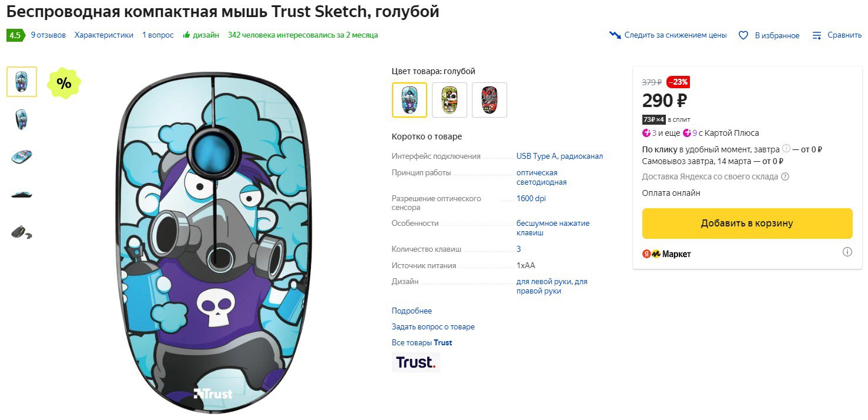Open Все товары Trust link
868x420 pixels.
[422, 342]
